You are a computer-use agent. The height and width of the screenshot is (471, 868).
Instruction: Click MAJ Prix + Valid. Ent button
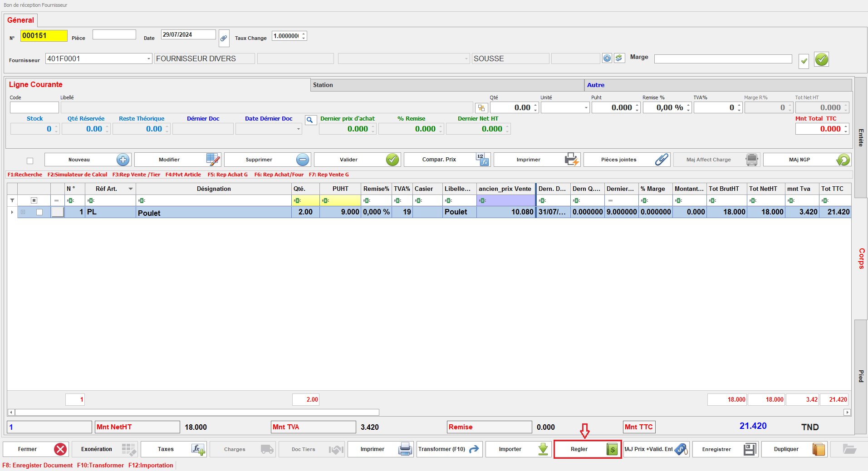click(x=657, y=449)
